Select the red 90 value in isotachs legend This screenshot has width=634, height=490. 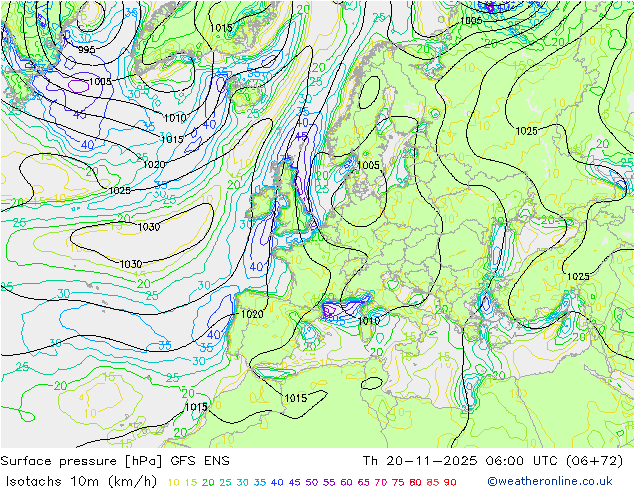pos(450,482)
